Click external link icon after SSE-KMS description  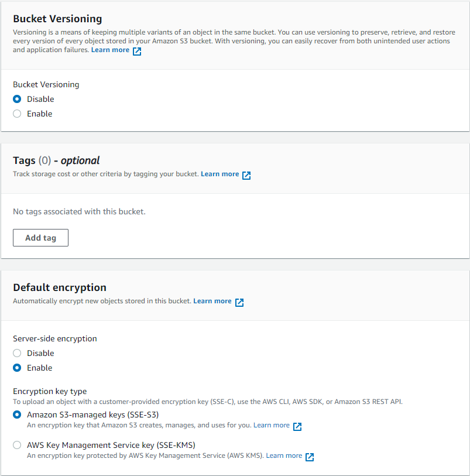[310, 457]
